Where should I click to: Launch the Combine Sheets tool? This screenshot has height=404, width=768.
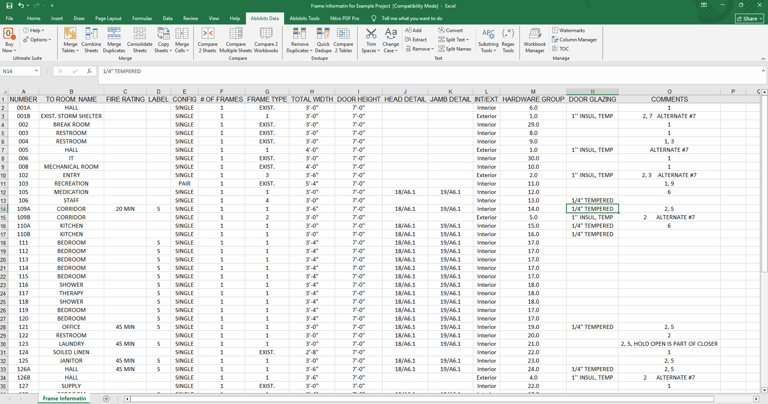(91, 40)
